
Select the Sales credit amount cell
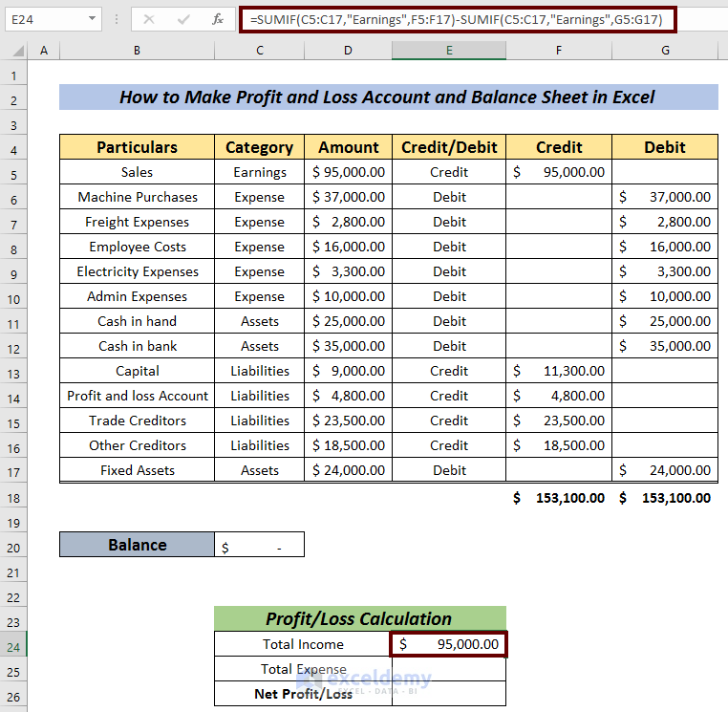(x=559, y=172)
